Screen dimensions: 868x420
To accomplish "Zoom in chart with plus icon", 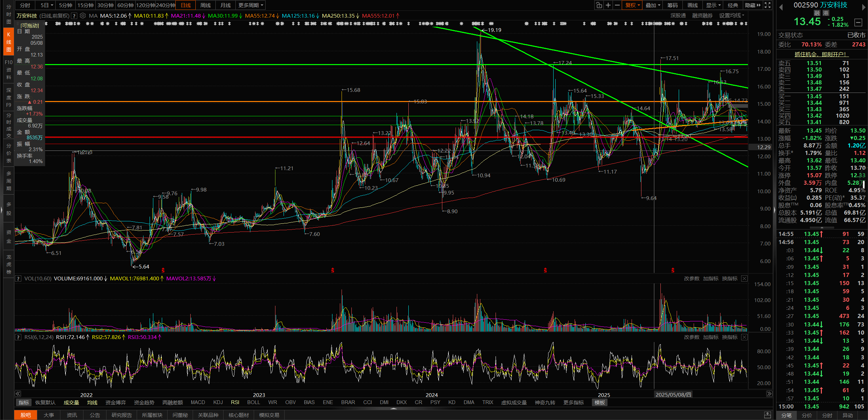I will [x=608, y=5].
